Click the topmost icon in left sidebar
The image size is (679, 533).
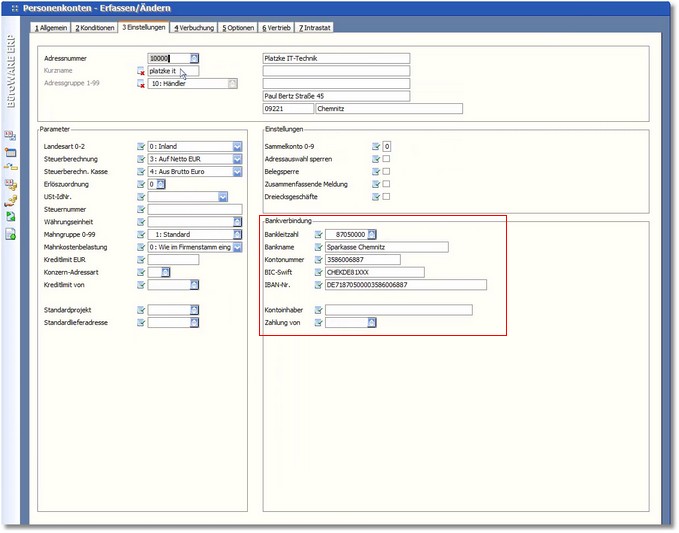(11, 134)
